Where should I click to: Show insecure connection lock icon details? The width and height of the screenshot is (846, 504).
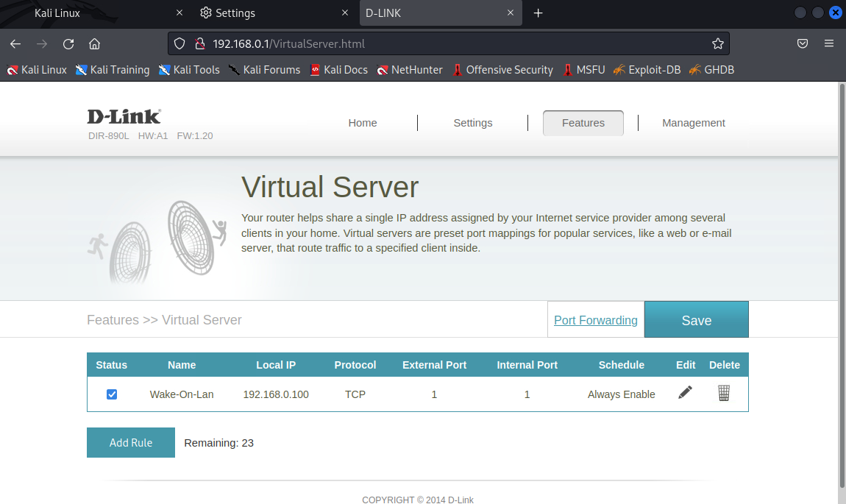coord(199,43)
